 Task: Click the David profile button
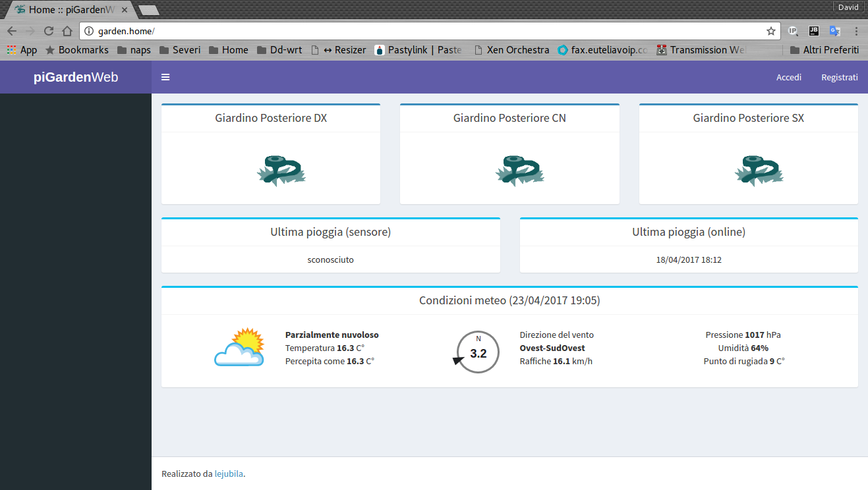pyautogui.click(x=848, y=7)
